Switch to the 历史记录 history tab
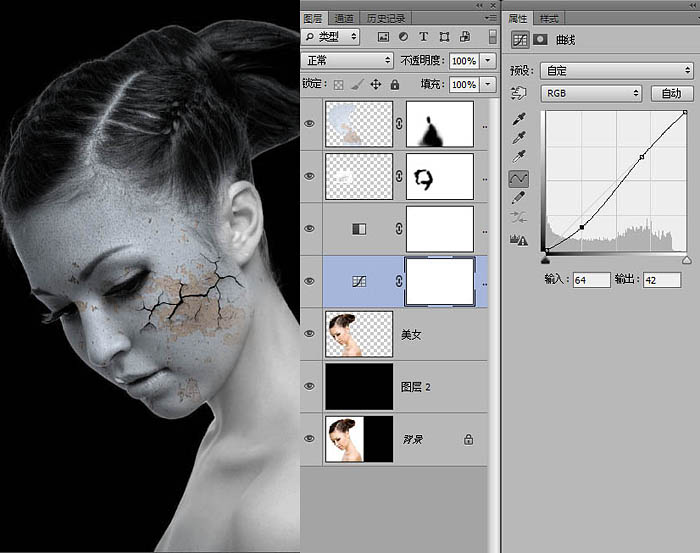This screenshot has height=553, width=700. [386, 18]
